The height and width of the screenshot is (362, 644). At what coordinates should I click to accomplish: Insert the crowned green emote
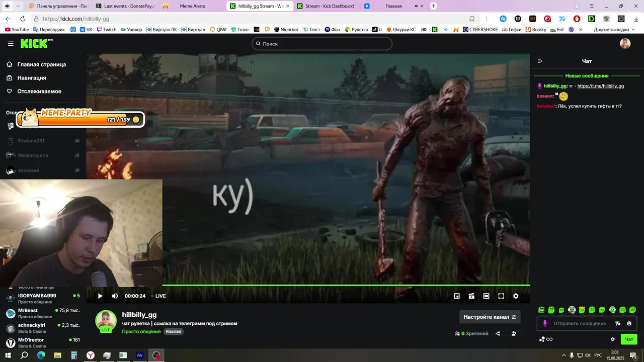582,310
